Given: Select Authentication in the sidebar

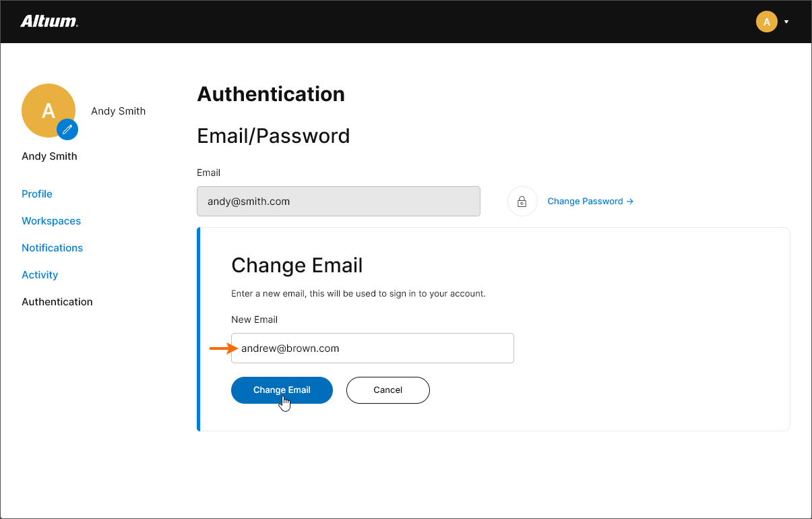Looking at the screenshot, I should pos(57,302).
